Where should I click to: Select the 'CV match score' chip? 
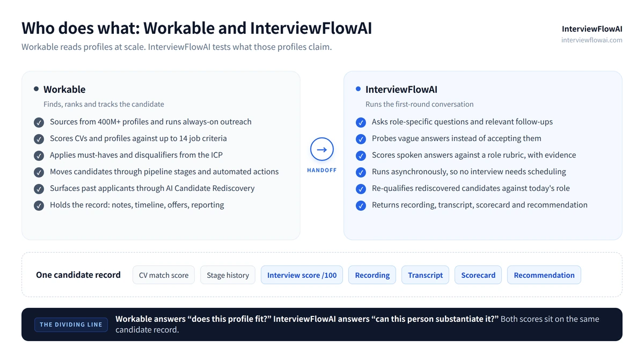(x=164, y=275)
